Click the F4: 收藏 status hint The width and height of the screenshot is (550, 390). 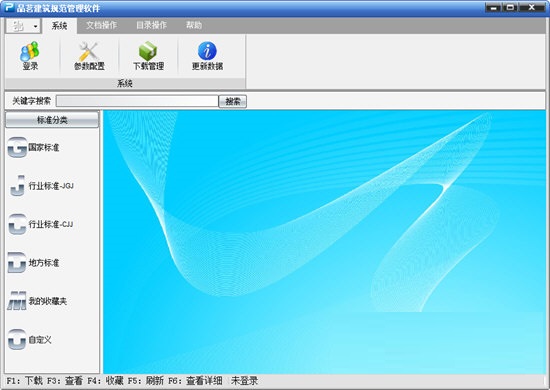click(105, 381)
